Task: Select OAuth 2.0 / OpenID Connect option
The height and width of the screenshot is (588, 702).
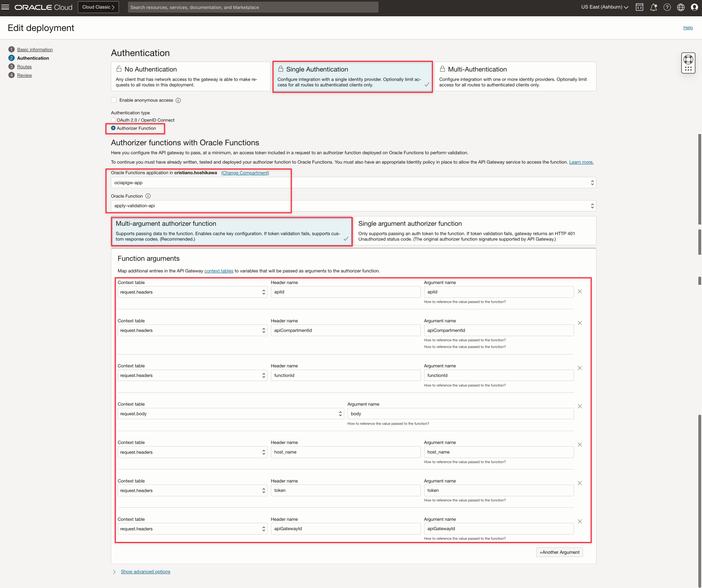Action: coord(113,120)
